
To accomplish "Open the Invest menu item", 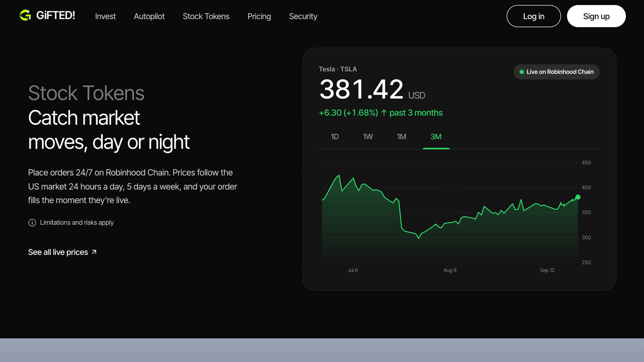I will [105, 16].
